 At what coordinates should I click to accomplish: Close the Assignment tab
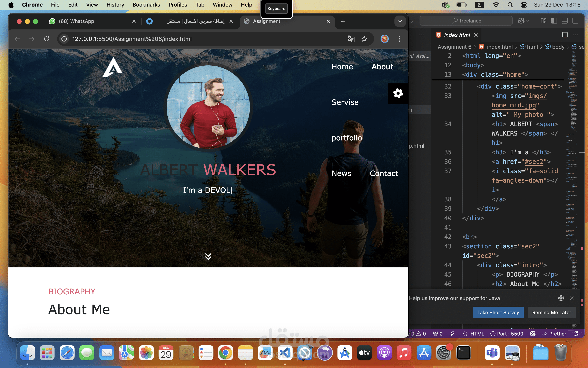pyautogui.click(x=328, y=21)
